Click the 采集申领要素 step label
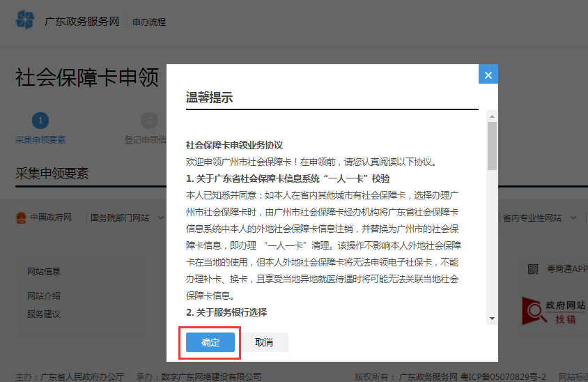This screenshot has height=382, width=588. pyautogui.click(x=40, y=140)
